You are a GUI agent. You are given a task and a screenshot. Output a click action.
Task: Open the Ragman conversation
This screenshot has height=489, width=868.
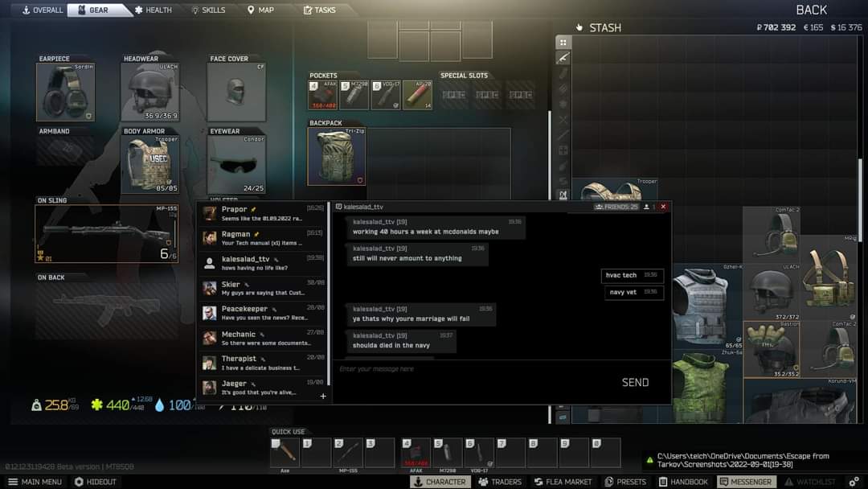point(263,238)
